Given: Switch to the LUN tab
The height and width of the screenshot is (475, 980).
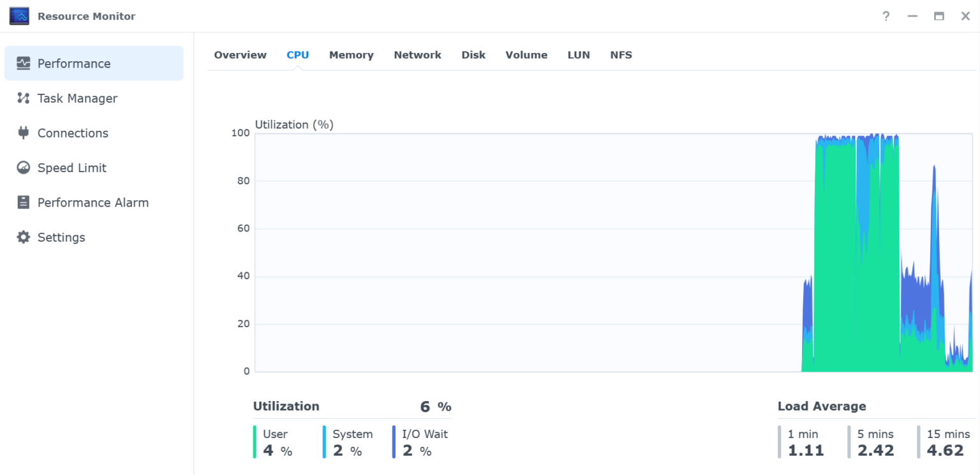Looking at the screenshot, I should point(579,55).
